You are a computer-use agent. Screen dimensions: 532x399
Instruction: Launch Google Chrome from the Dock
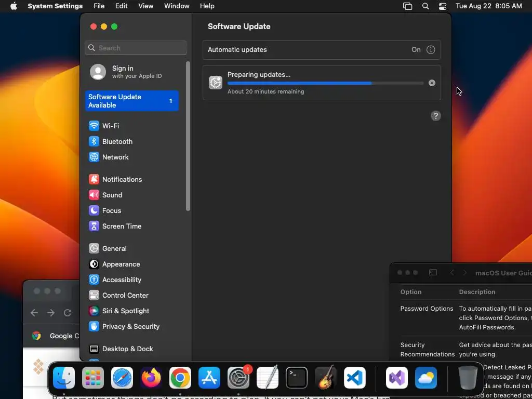click(180, 378)
